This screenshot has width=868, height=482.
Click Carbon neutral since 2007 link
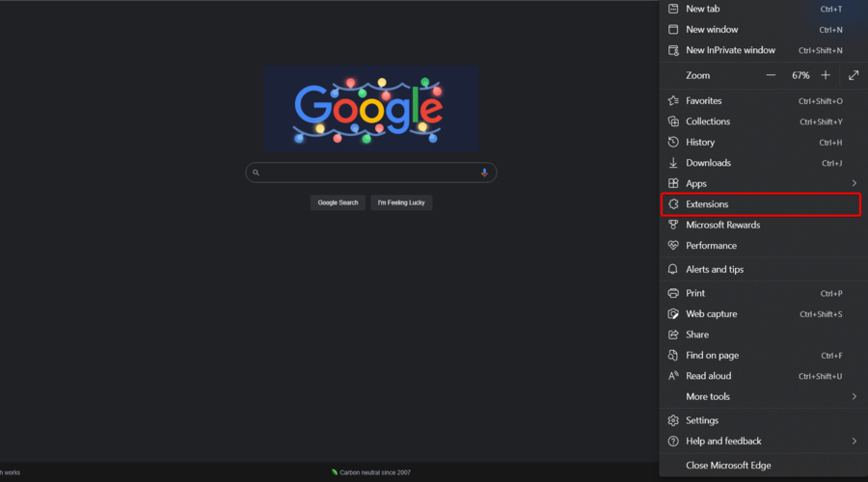[x=371, y=472]
